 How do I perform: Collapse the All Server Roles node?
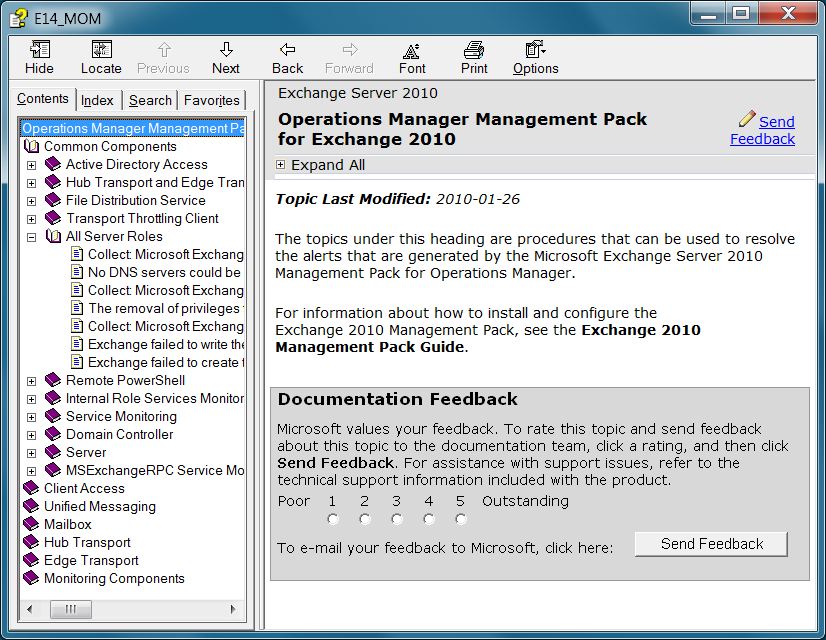[x=31, y=237]
